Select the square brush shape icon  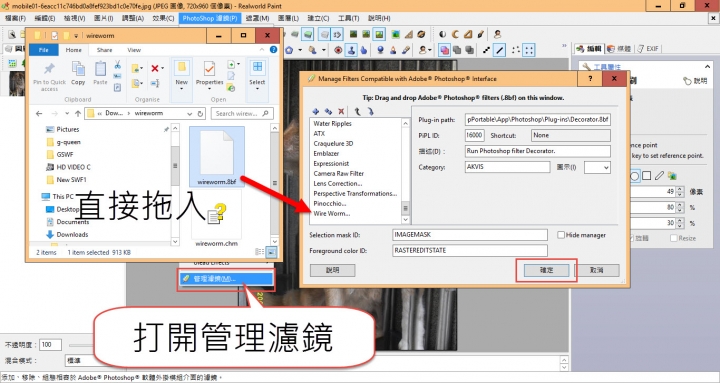pos(647,175)
